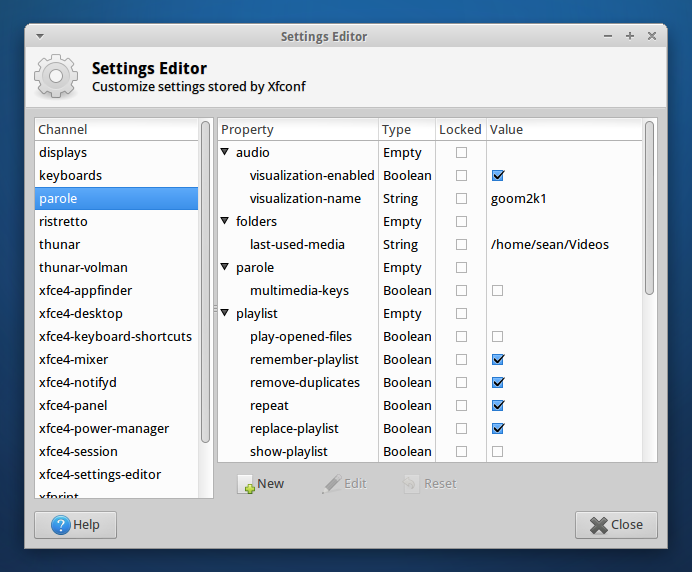Viewport: 692px width, 572px height.
Task: Click the Property column header
Action: pyautogui.click(x=298, y=130)
